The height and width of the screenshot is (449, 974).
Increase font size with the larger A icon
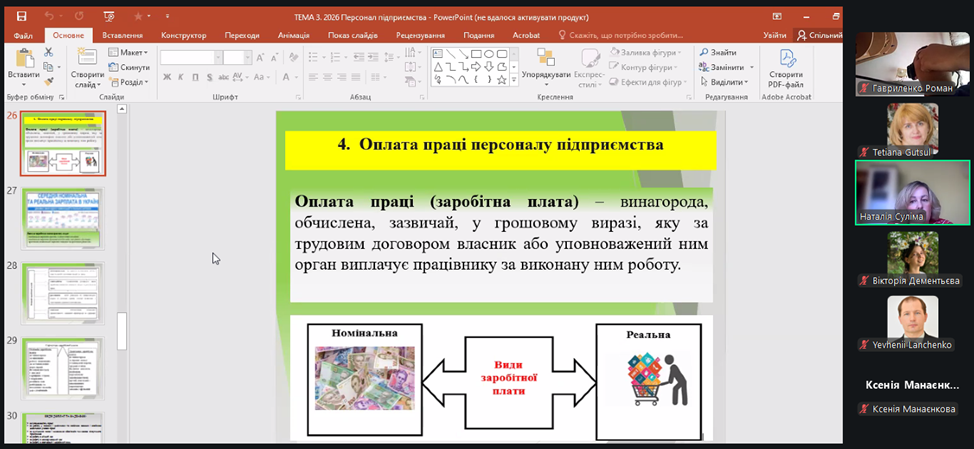point(261,58)
